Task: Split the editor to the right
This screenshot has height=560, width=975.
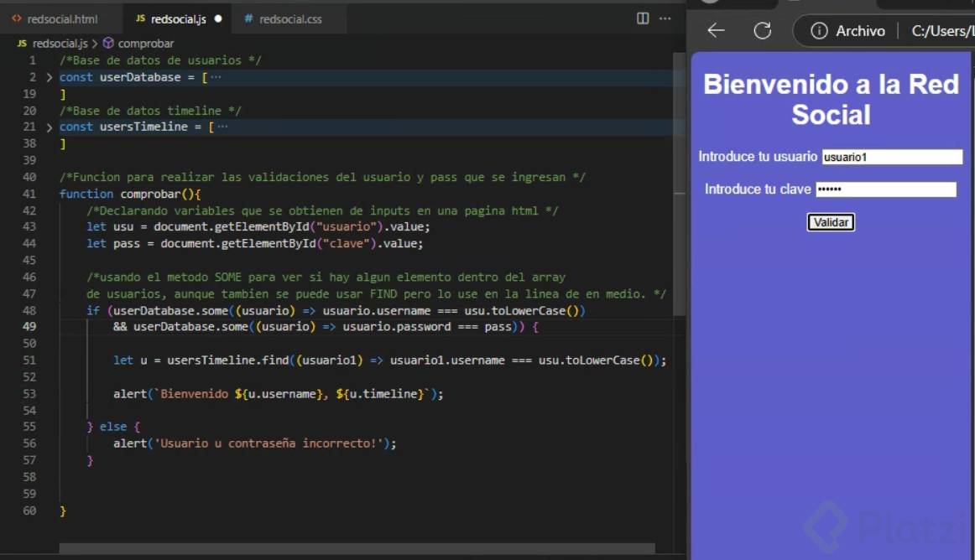Action: coord(643,18)
